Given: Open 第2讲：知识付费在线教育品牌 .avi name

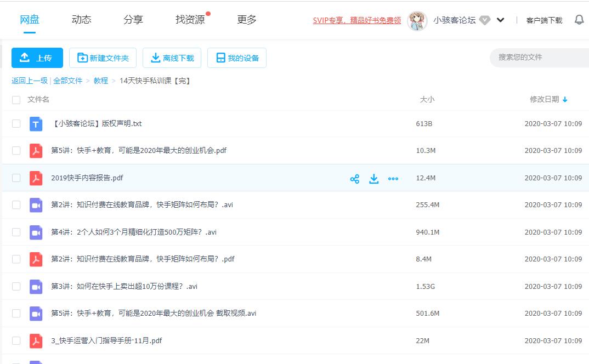Looking at the screenshot, I should point(142,204).
